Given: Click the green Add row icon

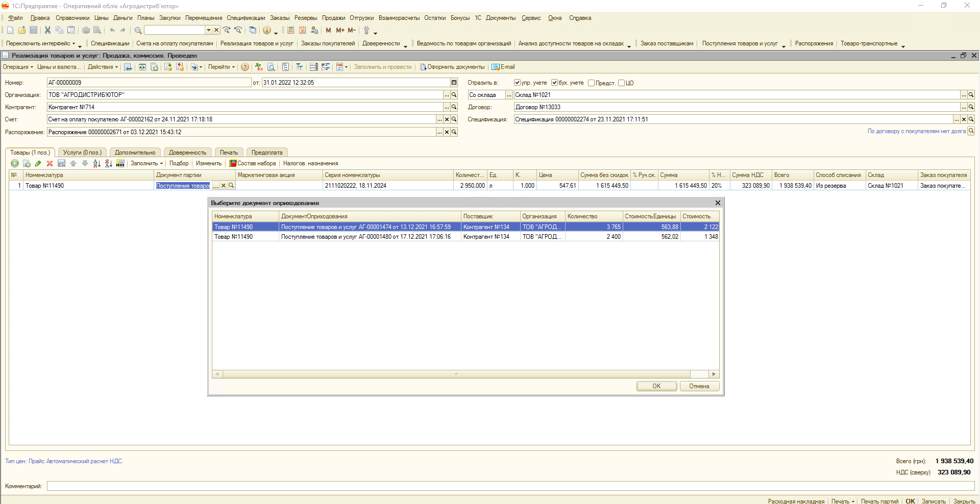Looking at the screenshot, I should tap(15, 163).
